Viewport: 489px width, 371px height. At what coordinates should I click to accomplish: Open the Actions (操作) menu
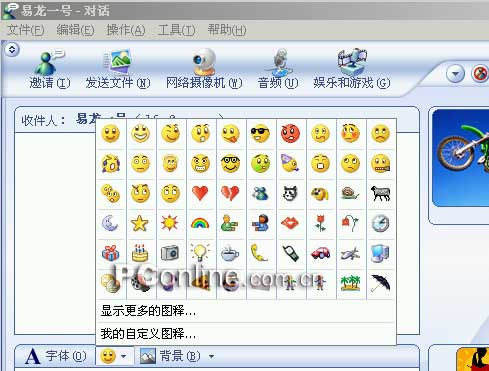click(126, 30)
